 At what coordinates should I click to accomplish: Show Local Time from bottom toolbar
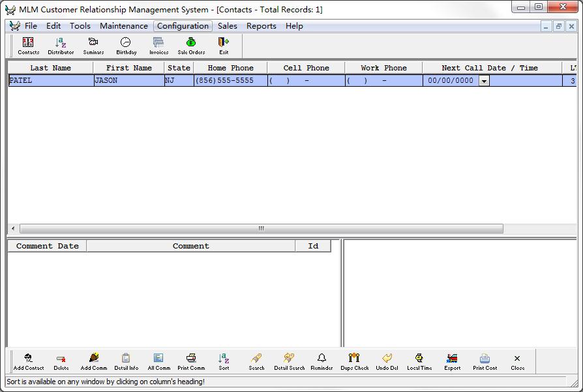(419, 361)
